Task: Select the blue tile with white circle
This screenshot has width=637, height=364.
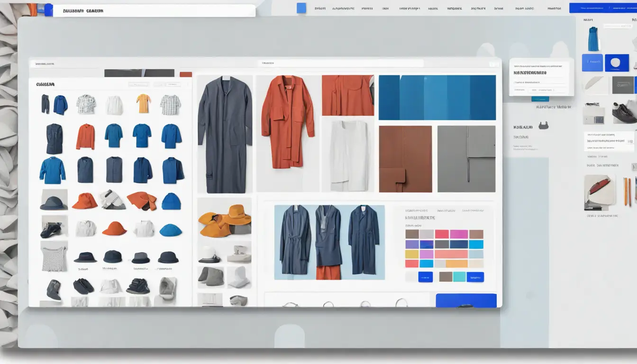Action: (x=617, y=63)
